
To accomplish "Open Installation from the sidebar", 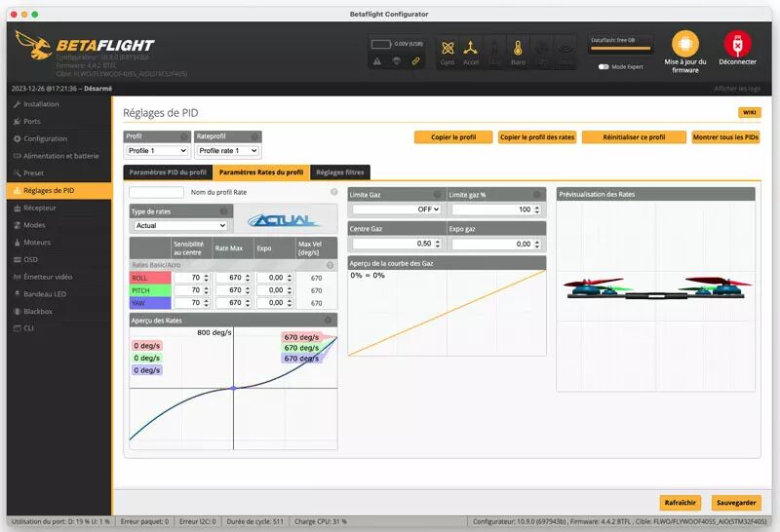I will click(x=59, y=104).
